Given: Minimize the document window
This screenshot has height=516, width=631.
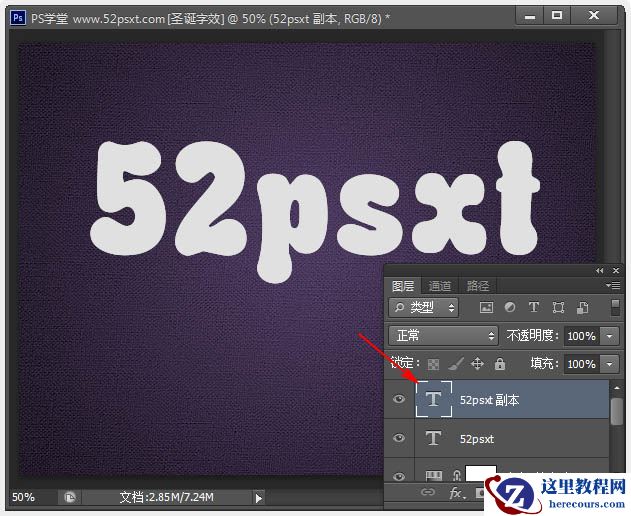Looking at the screenshot, I should click(530, 16).
